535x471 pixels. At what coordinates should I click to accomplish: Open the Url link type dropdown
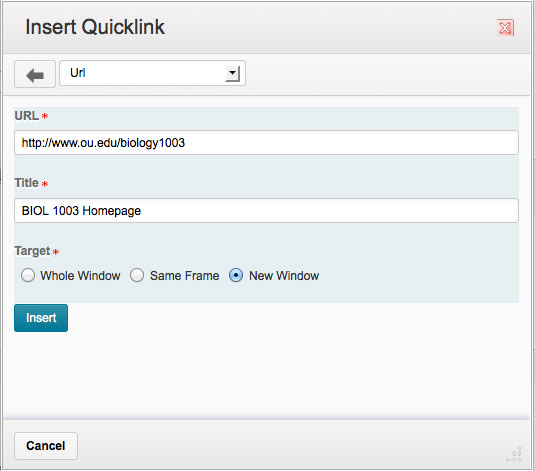(153, 73)
